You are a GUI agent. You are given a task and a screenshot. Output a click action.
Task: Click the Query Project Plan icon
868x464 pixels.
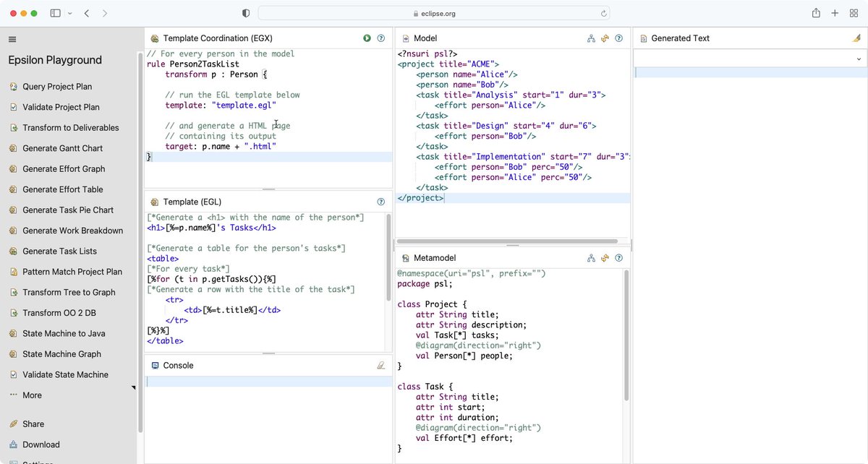pos(14,87)
